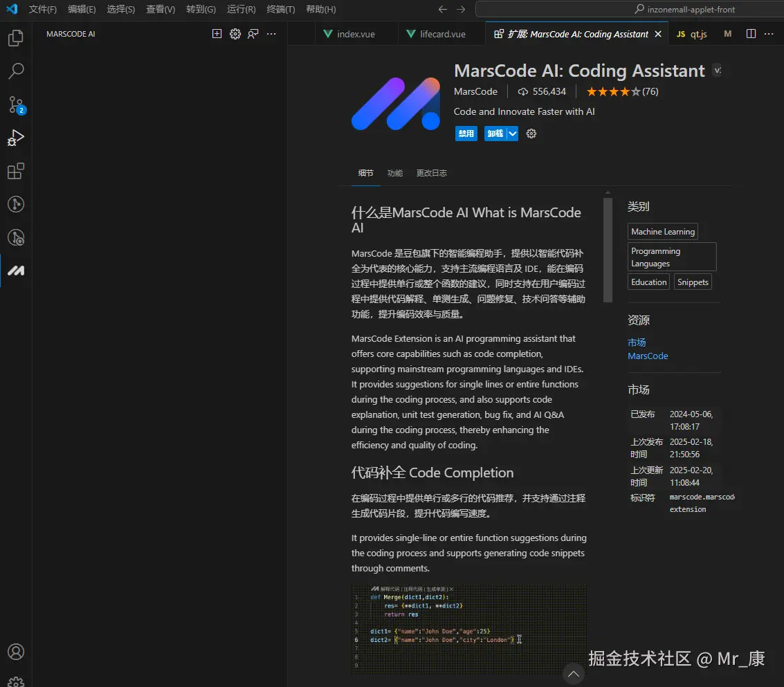Image resolution: width=784 pixels, height=687 pixels.
Task: Start a new chat in the MarsCode AI panel
Action: point(217,34)
